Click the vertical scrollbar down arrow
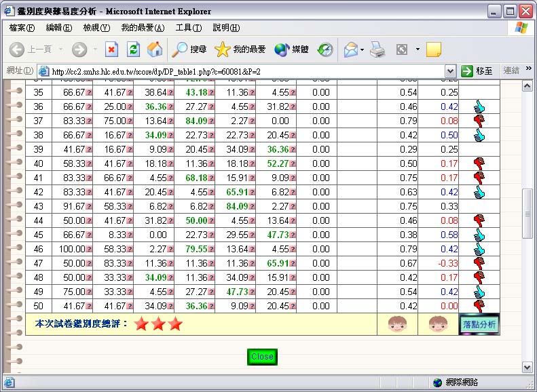Viewport: 537px width, 392px height. coord(527,367)
